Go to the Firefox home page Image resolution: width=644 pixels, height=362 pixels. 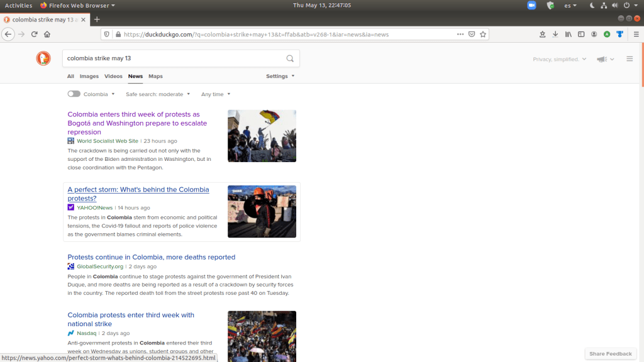point(47,34)
